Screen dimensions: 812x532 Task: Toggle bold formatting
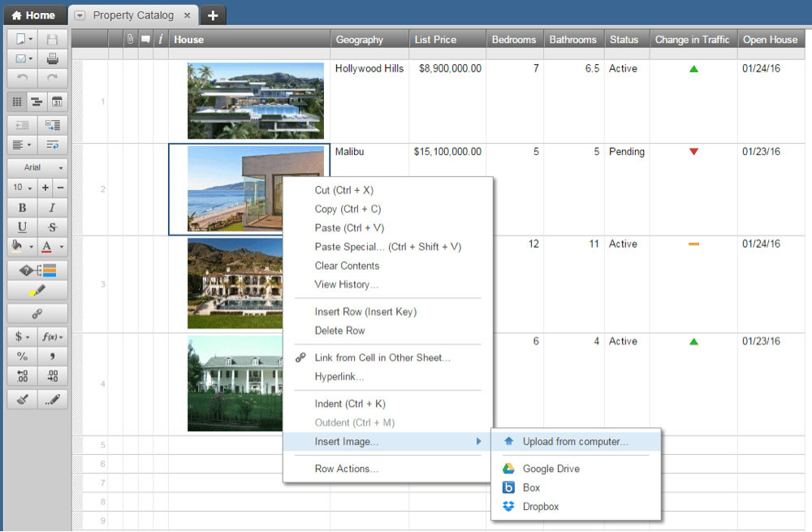[22, 207]
